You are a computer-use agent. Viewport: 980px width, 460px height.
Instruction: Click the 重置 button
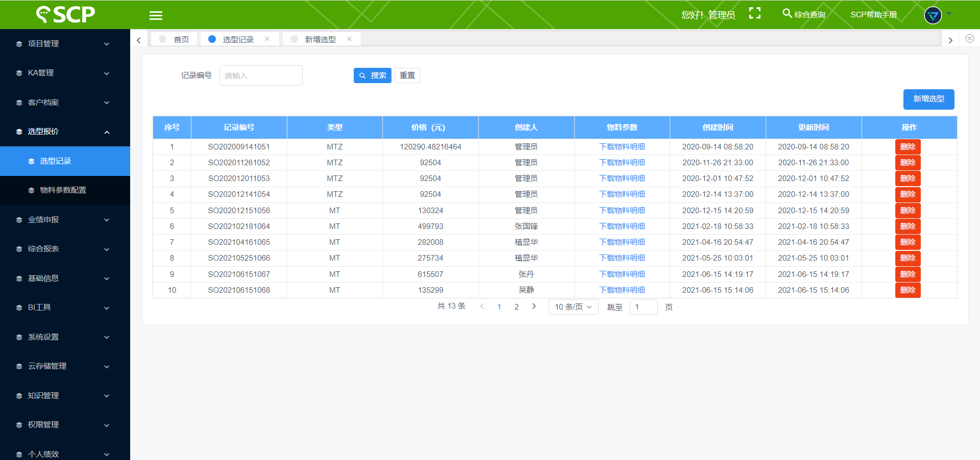pyautogui.click(x=407, y=75)
